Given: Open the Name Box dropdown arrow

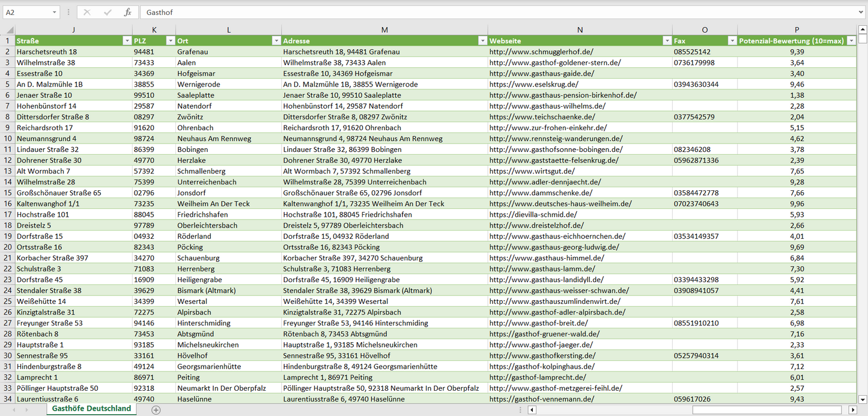Looking at the screenshot, I should [55, 12].
